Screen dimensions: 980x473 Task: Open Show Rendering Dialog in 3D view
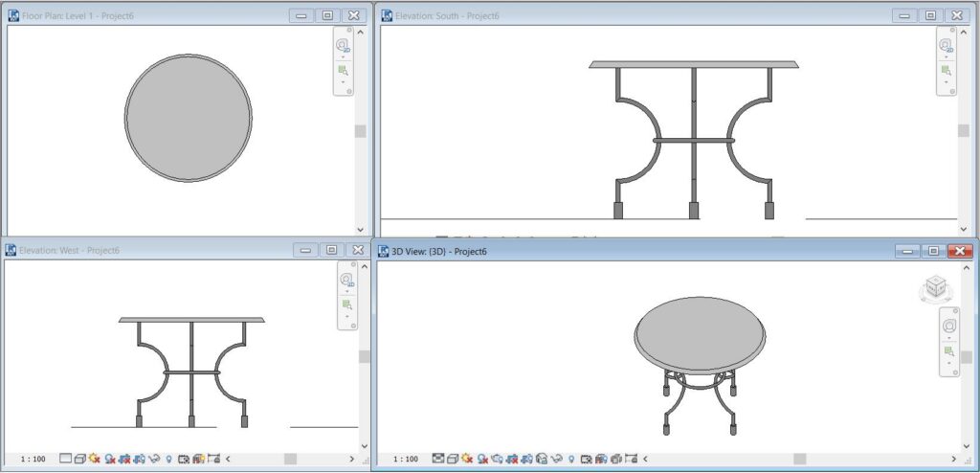click(497, 459)
